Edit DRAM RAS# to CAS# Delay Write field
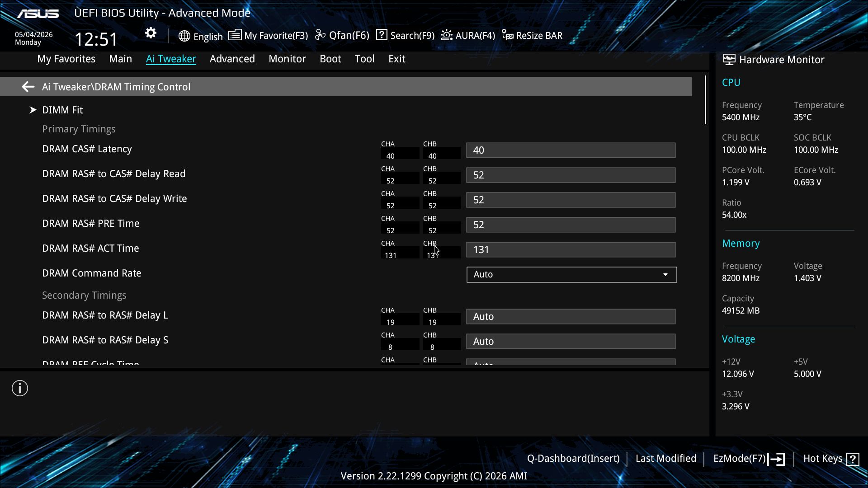Image resolution: width=868 pixels, height=488 pixels. point(571,200)
